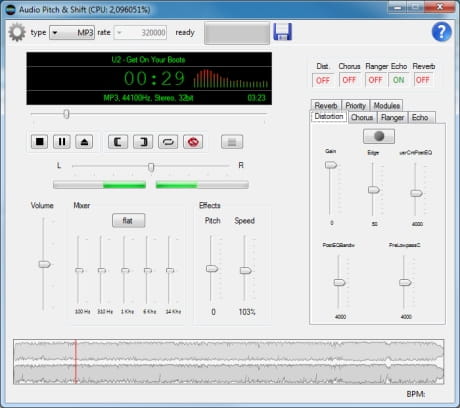Screen dimensions: 460x408
Task: Click the right channel level meter
Action: click(202, 185)
